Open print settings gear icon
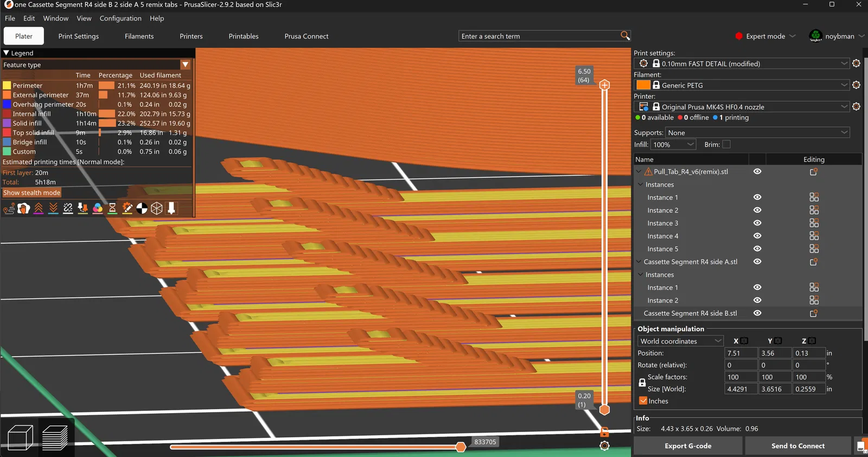868x457 pixels. [x=857, y=64]
